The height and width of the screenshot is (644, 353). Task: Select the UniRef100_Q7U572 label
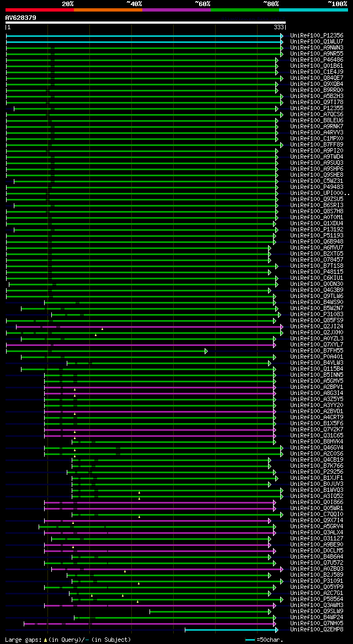(317, 562)
